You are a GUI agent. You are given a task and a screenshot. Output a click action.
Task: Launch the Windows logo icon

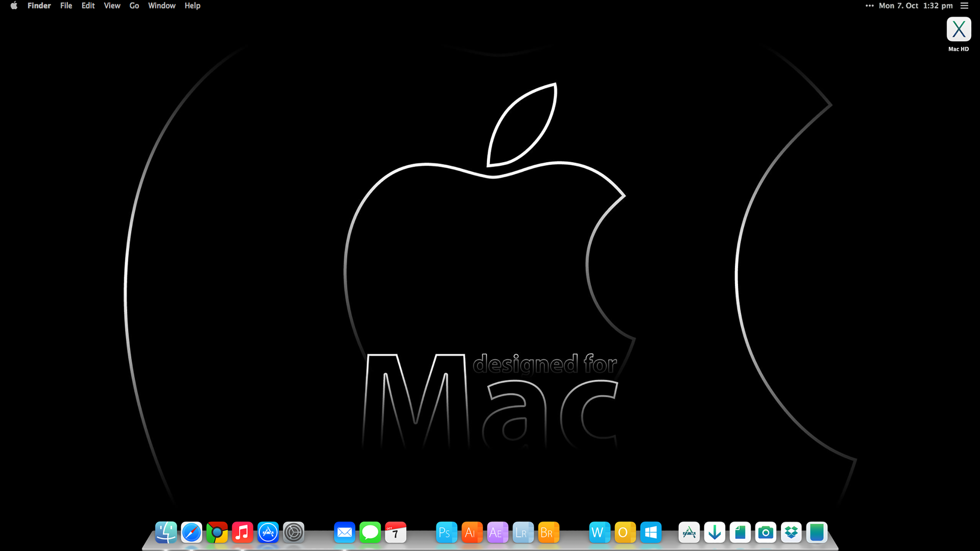tap(651, 532)
